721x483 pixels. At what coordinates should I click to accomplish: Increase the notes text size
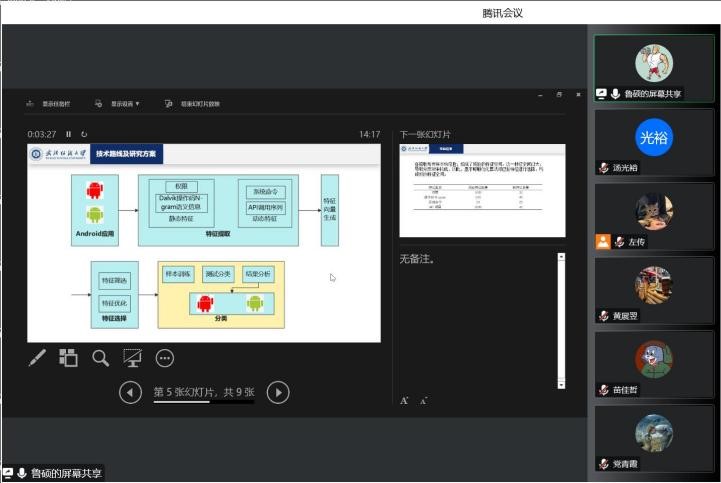(x=405, y=400)
